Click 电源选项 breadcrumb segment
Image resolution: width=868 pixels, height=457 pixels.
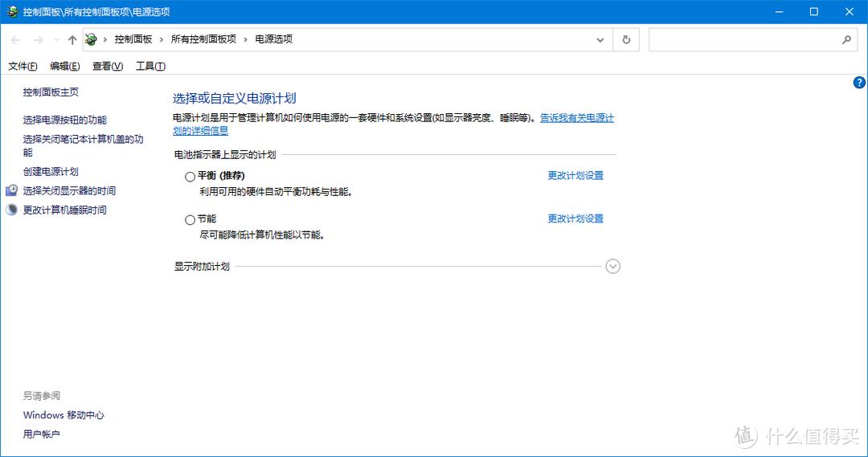point(274,39)
